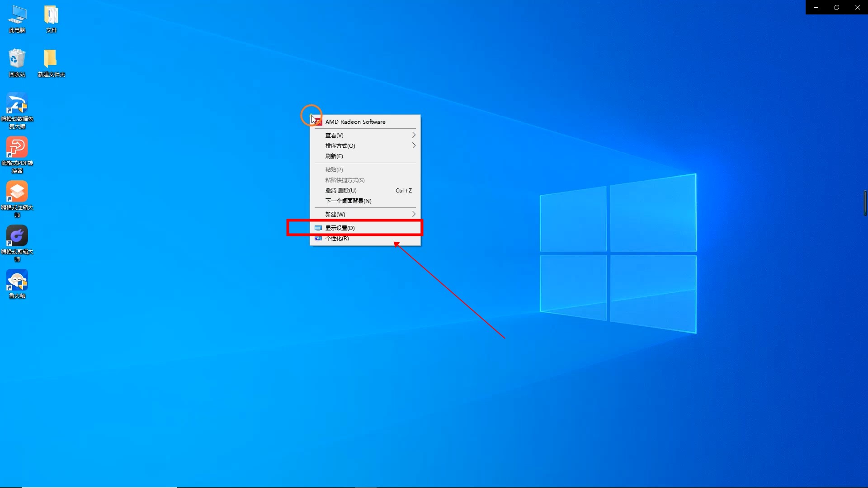Select 下一个桌面背景(N) menu entry
Screen dimensions: 868x488
(349, 201)
